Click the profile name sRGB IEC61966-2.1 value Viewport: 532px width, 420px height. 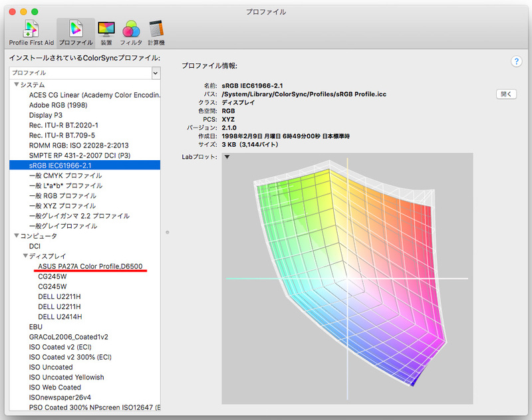pyautogui.click(x=252, y=86)
